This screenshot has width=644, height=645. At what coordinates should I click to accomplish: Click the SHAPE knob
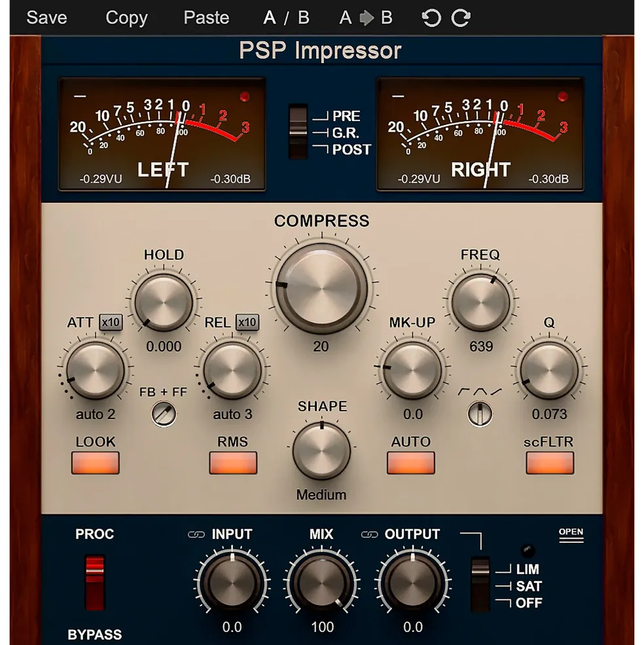pos(321,451)
